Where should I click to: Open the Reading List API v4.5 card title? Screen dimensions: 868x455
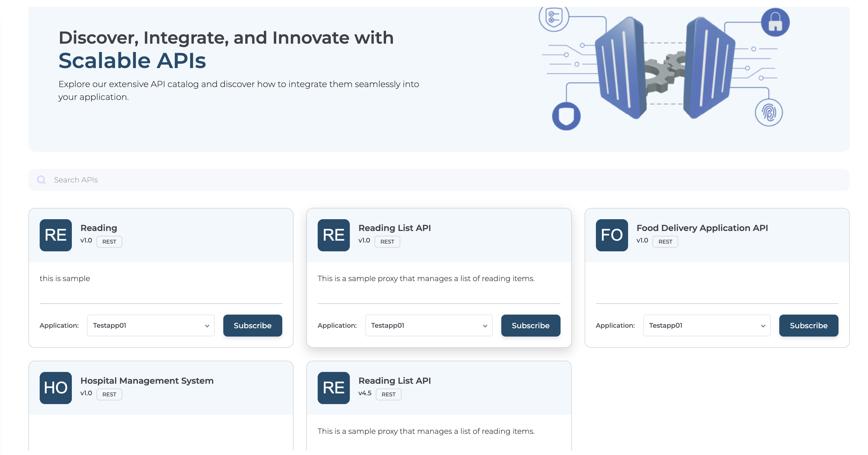(x=395, y=380)
